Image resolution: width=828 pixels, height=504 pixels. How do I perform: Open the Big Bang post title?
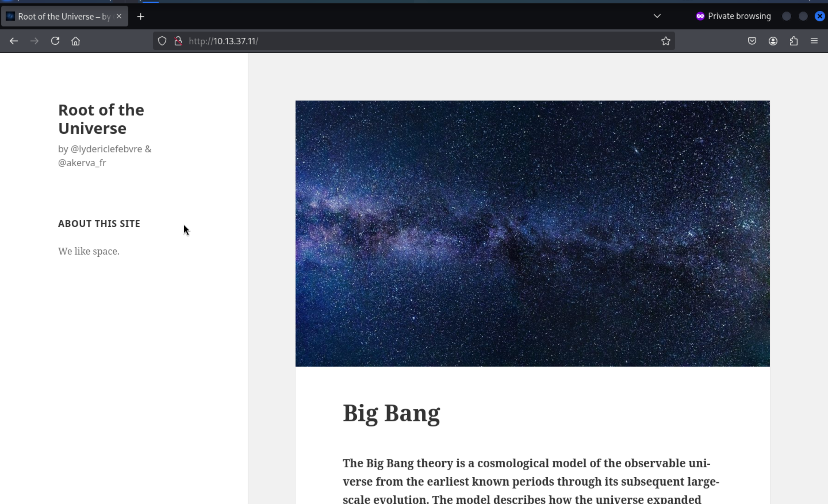[x=391, y=413]
